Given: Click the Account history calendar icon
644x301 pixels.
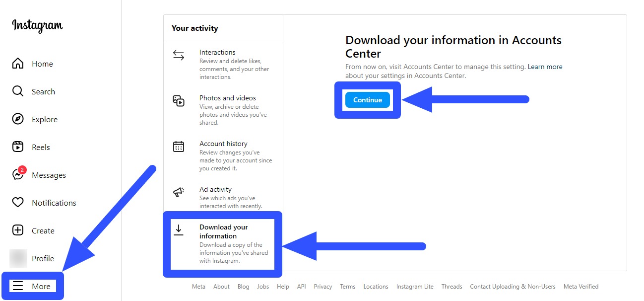Looking at the screenshot, I should point(179,146).
